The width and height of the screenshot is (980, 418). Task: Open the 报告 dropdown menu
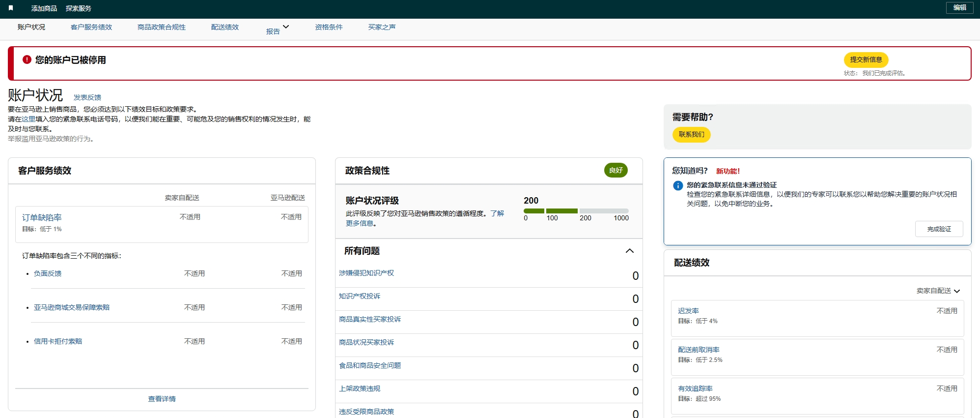[278, 29]
